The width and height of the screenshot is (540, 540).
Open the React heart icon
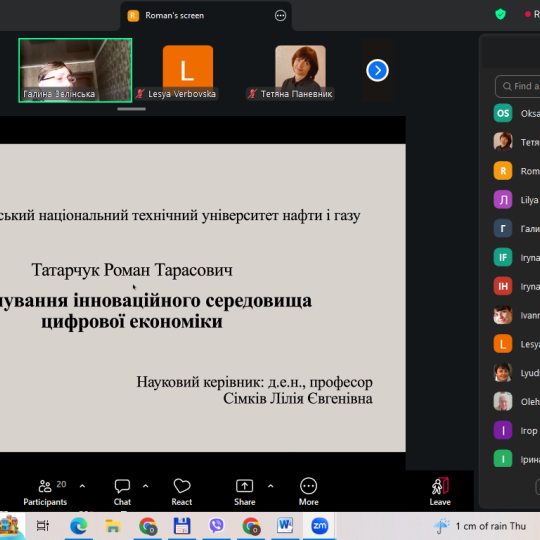point(182,486)
